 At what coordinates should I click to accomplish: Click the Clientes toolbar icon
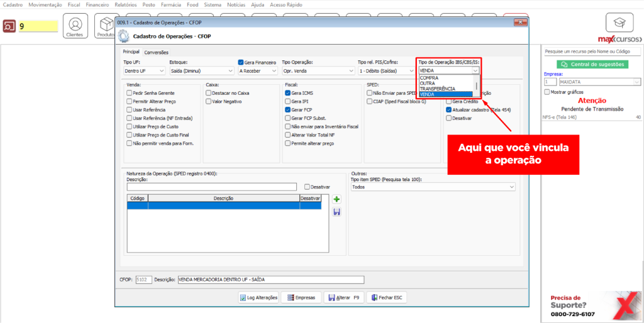coord(75,26)
